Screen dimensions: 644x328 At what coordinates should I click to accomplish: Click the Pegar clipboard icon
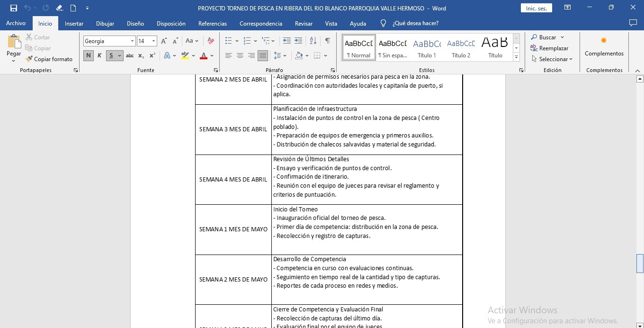click(14, 43)
